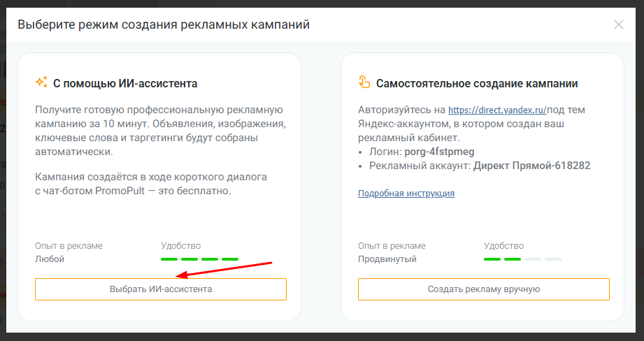Click the four green convenience bars for AI assistant
644x341 pixels.
tap(199, 259)
